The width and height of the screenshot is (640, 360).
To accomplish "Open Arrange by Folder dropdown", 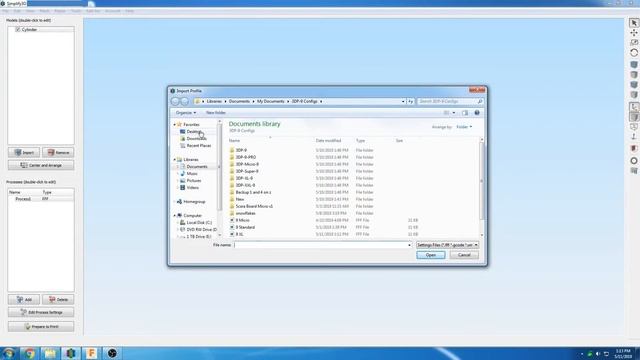I will (x=464, y=127).
